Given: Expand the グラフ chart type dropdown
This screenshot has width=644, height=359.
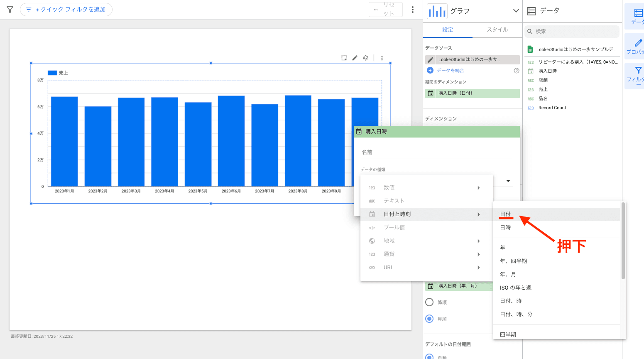Looking at the screenshot, I should tap(516, 11).
